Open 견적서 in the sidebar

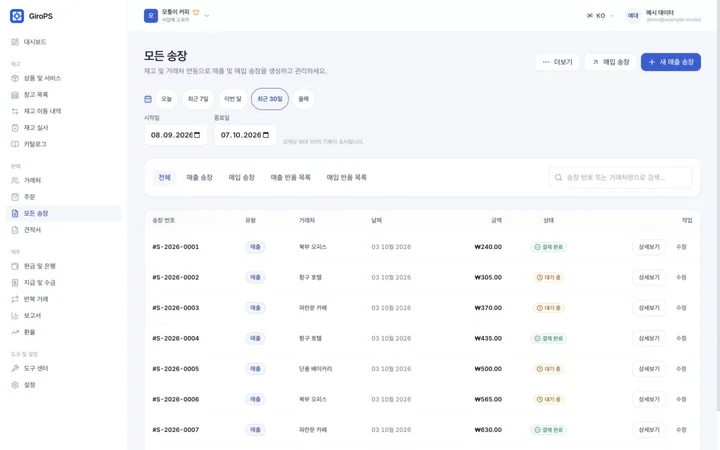tap(64, 230)
